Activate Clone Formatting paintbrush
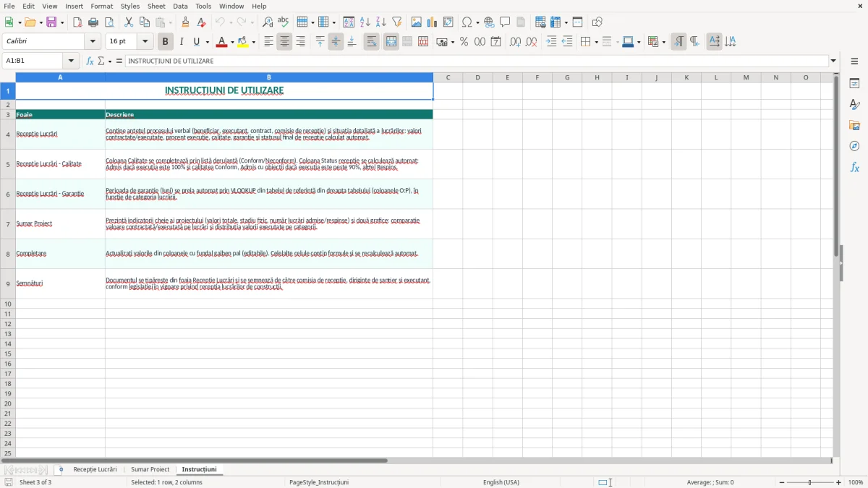Image resolution: width=868 pixels, height=488 pixels. (185, 22)
